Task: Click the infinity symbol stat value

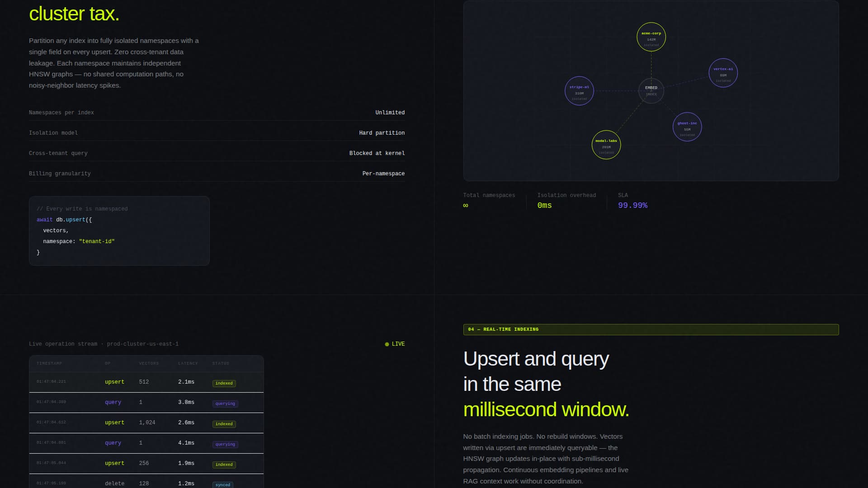Action: [x=466, y=205]
